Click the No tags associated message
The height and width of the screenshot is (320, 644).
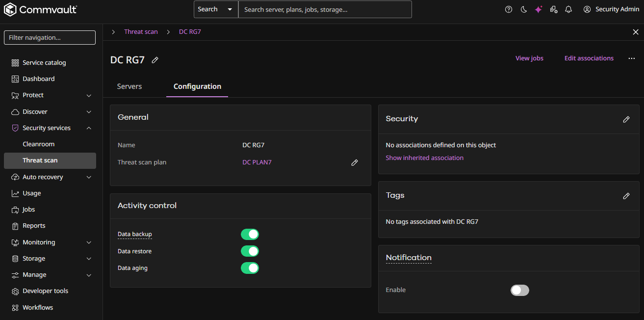432,222
